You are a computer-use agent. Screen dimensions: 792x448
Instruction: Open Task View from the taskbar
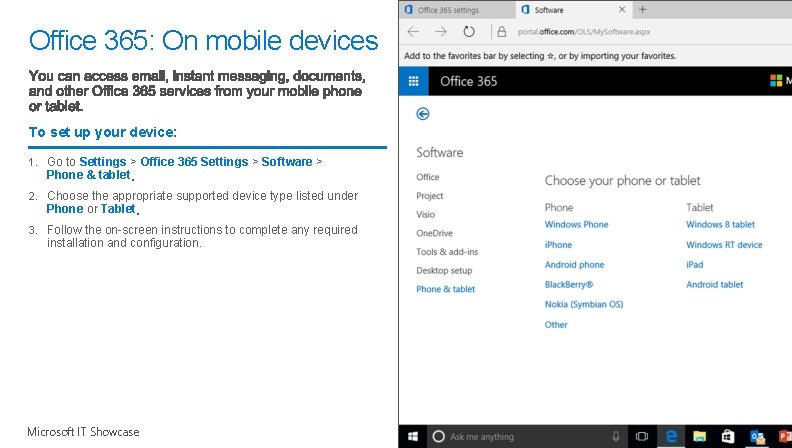641,437
